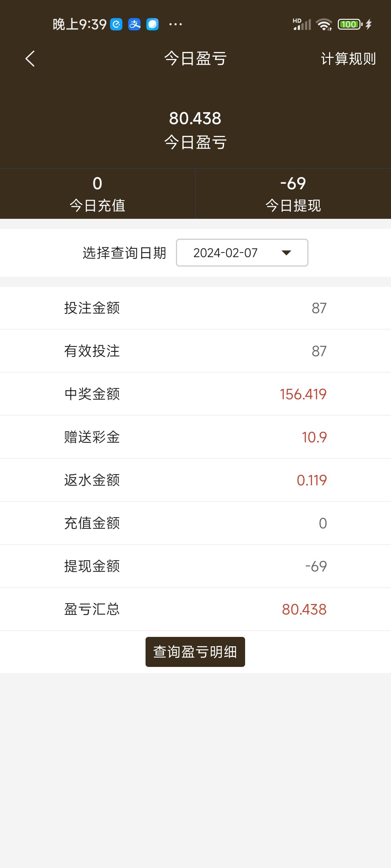Screen dimensions: 391x868
Task: Select the 中奖金额 row
Action: (195, 394)
